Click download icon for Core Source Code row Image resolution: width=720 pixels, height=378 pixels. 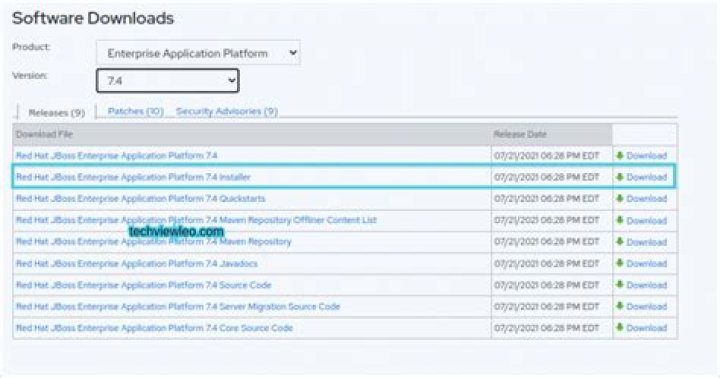(619, 327)
